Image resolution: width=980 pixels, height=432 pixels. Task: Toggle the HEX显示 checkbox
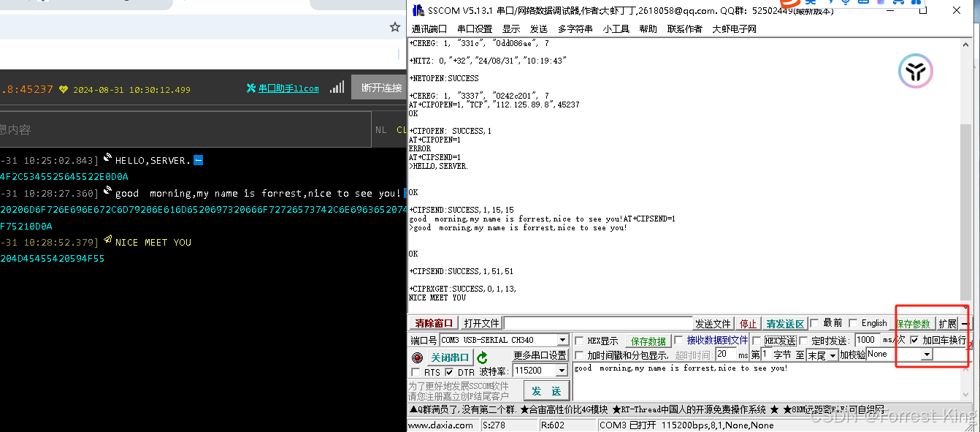[x=579, y=341]
